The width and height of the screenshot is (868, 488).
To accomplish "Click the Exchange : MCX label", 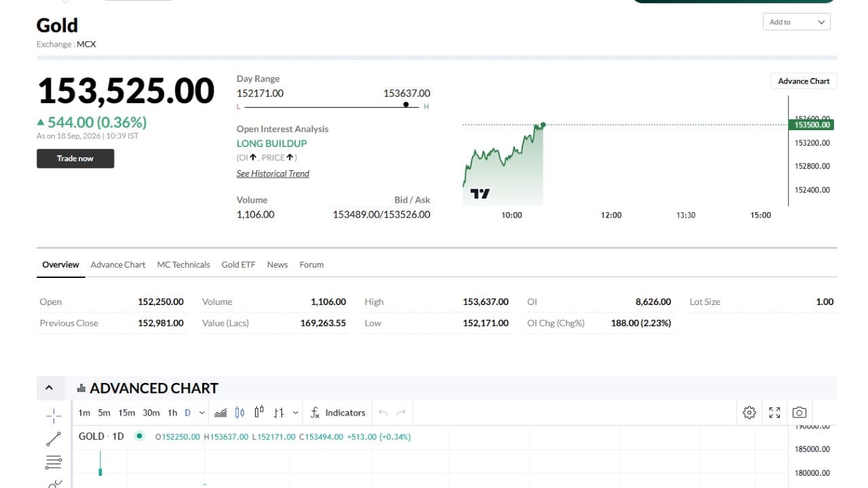I will click(66, 44).
